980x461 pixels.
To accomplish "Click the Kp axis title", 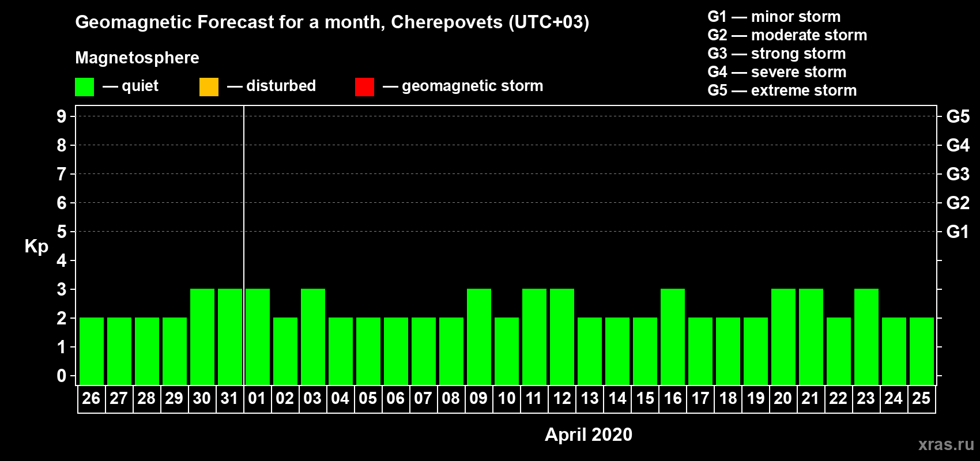I will 36,246.
